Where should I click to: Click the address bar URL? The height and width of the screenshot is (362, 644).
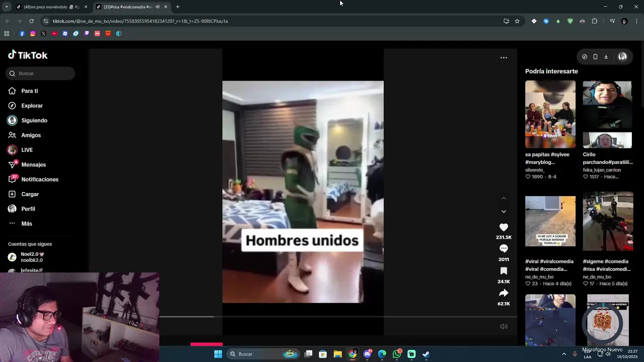[x=140, y=21]
